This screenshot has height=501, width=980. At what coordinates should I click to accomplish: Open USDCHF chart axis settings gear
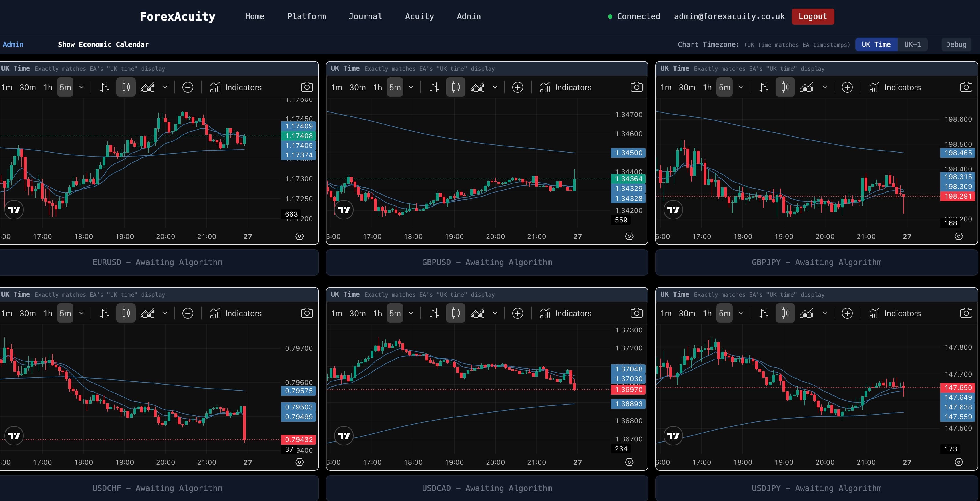click(x=300, y=462)
